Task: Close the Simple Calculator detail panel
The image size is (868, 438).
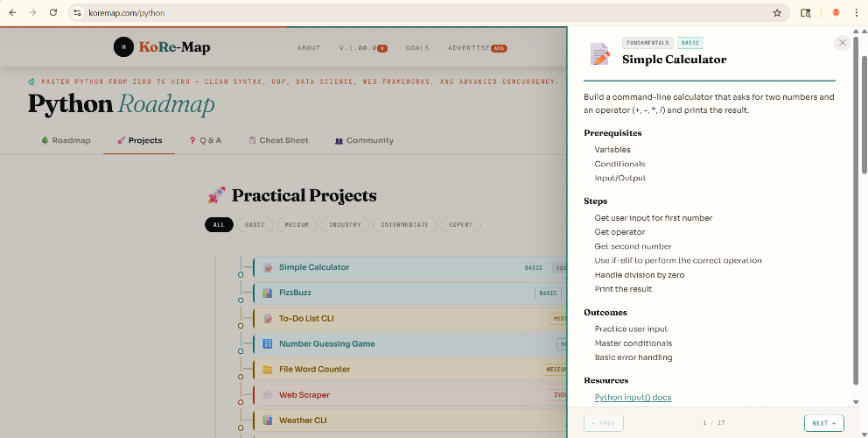Action: pos(843,43)
